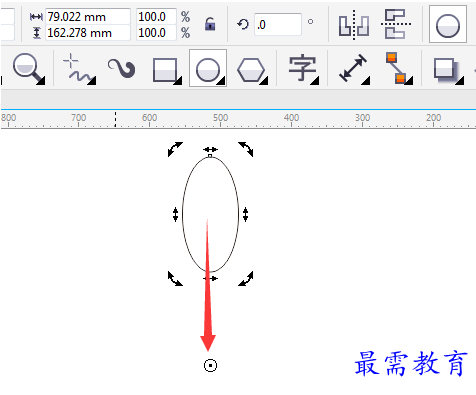The image size is (476, 395).
Task: Open Dimension tool flyout arrow
Action: pyautogui.click(x=366, y=81)
